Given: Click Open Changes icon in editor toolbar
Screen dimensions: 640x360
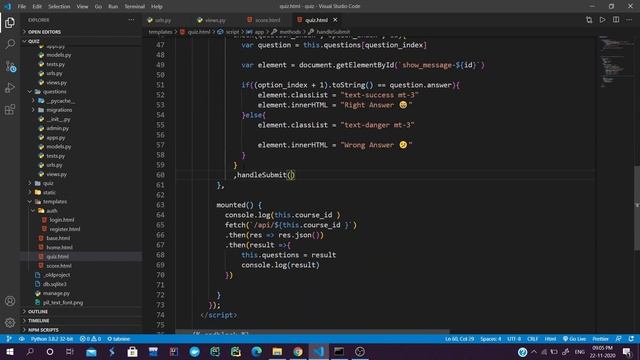Looking at the screenshot, I should (x=589, y=20).
